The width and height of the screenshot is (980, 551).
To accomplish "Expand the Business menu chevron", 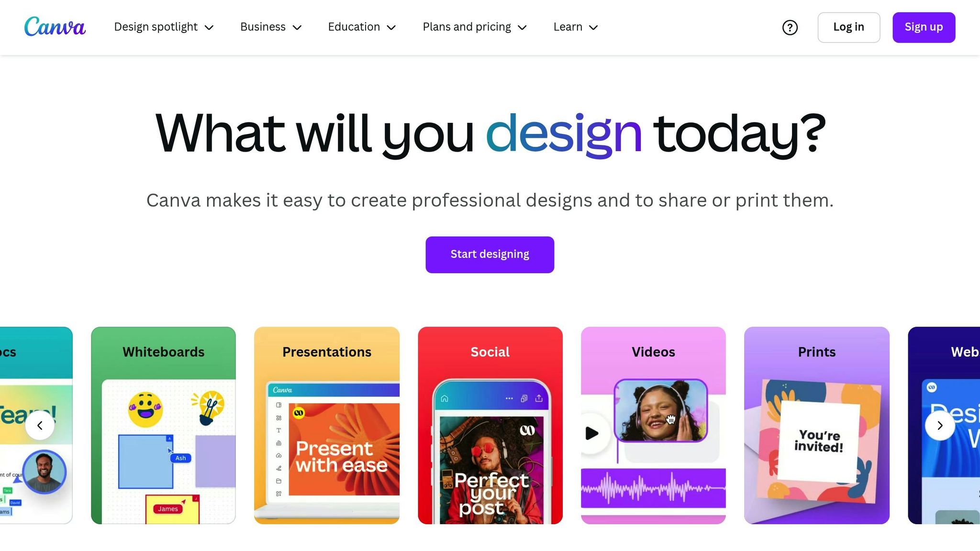I will pyautogui.click(x=297, y=28).
